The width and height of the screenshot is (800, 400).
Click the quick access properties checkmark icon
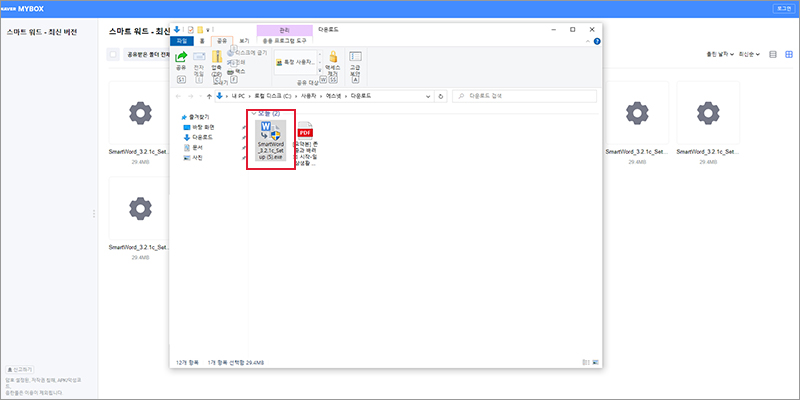pos(191,30)
